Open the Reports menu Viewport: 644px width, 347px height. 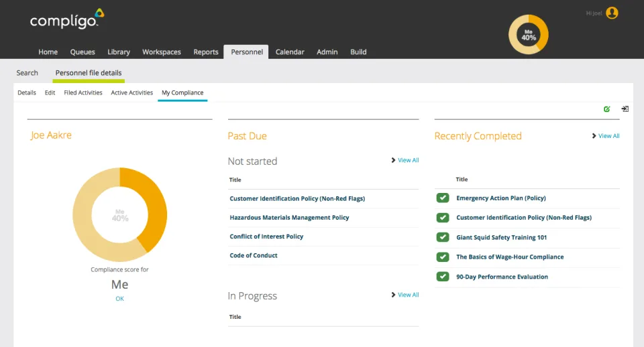pos(206,52)
